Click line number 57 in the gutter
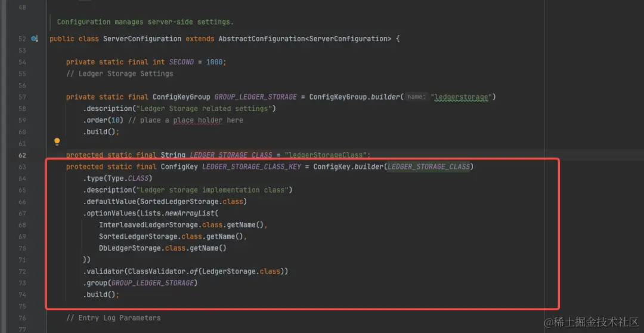644x333 pixels. click(22, 97)
